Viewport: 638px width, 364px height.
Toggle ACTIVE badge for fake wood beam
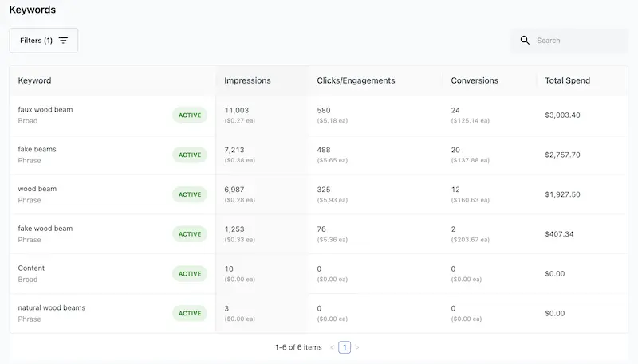point(190,234)
